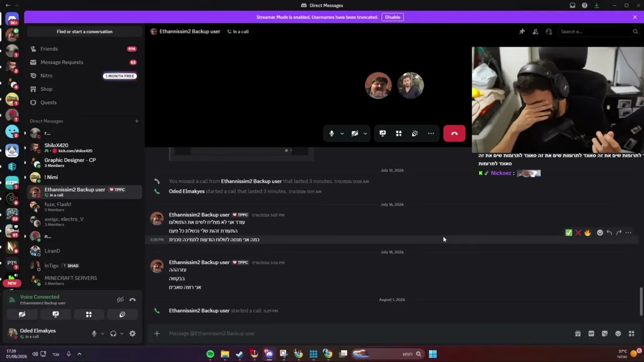Screen dimensions: 644x362
Task: Share your screen from the call controls
Action: coord(383,133)
